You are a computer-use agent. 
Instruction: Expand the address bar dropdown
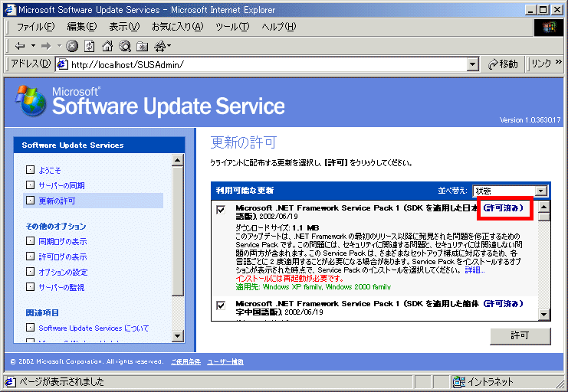coord(472,65)
